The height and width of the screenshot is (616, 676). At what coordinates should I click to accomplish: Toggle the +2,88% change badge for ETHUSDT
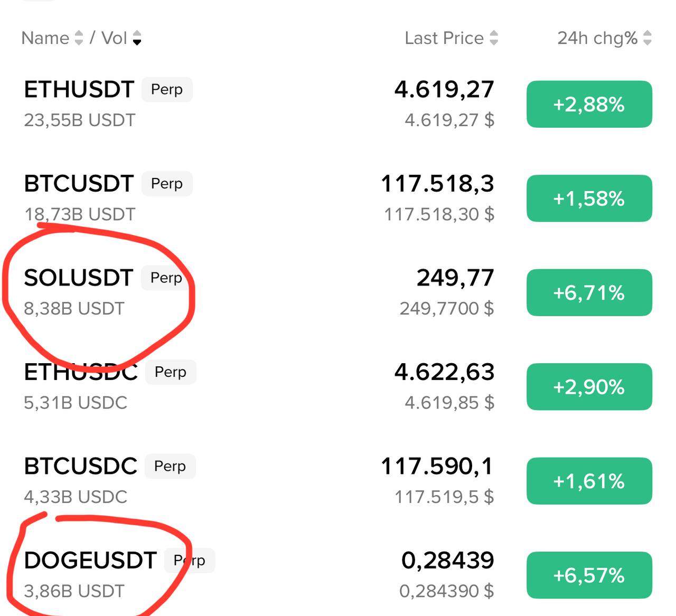pyautogui.click(x=589, y=104)
